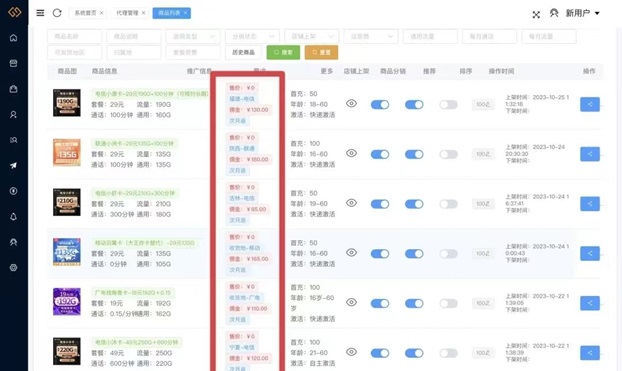Image resolution: width=622 pixels, height=371 pixels.
Task: Open the blue 移动 135G product thumbnail
Action: (x=67, y=252)
